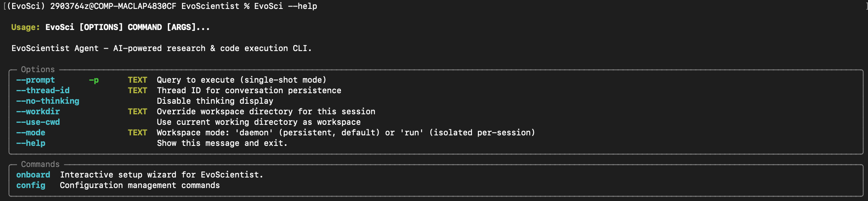Click 'Disable thinking display' description
868x201 pixels.
215,101
